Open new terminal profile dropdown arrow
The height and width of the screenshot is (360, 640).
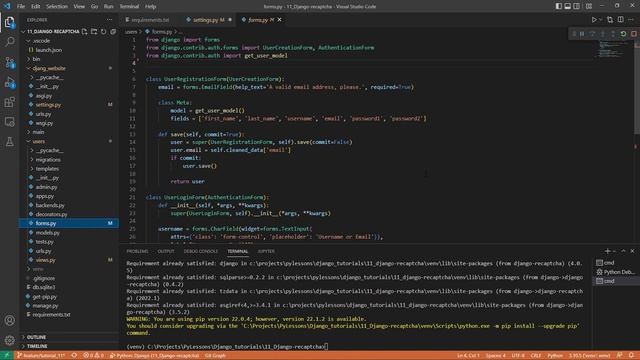click(614, 251)
